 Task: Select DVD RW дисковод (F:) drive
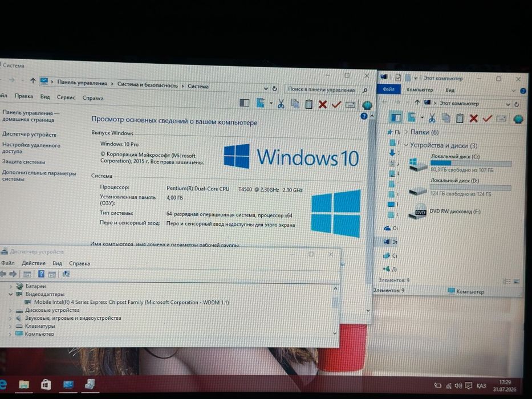[444, 211]
